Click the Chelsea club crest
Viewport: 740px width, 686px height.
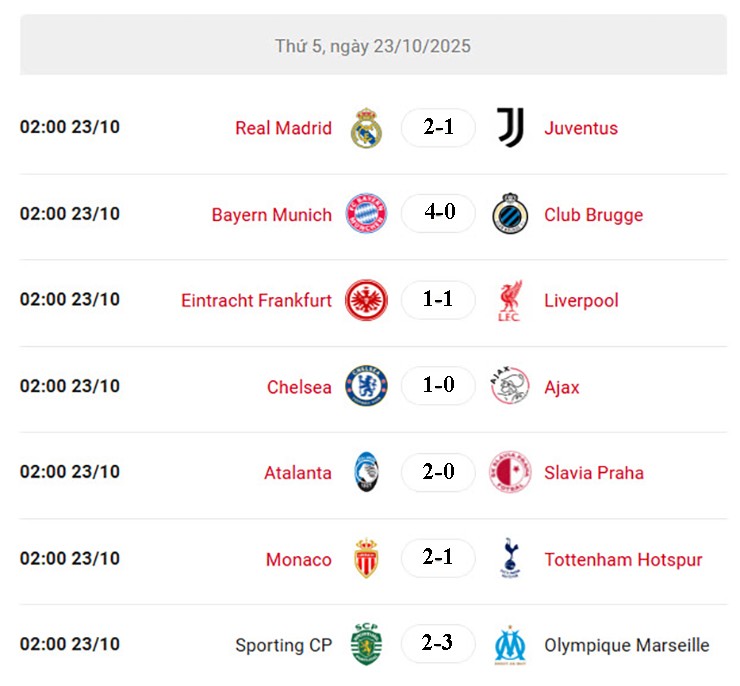tap(366, 386)
